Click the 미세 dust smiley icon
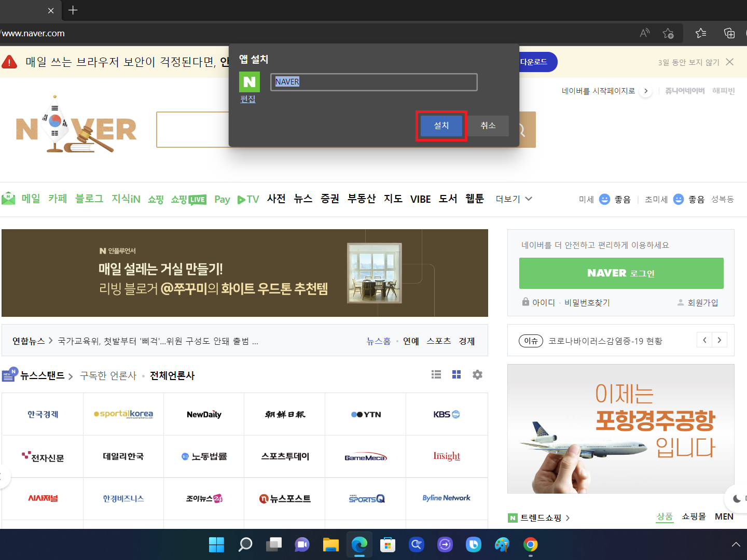 pyautogui.click(x=604, y=199)
